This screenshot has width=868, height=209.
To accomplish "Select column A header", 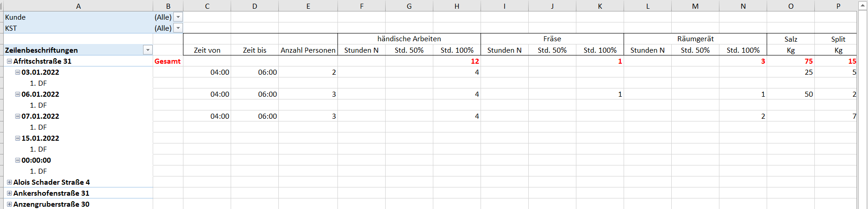I will pos(78,6).
